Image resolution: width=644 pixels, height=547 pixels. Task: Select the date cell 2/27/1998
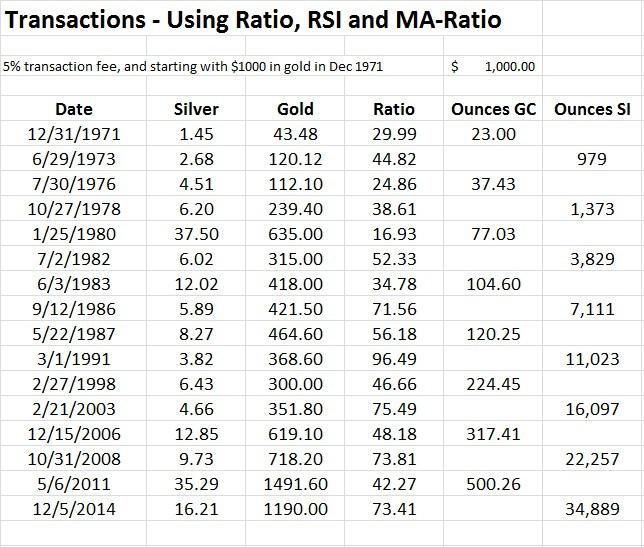(75, 386)
